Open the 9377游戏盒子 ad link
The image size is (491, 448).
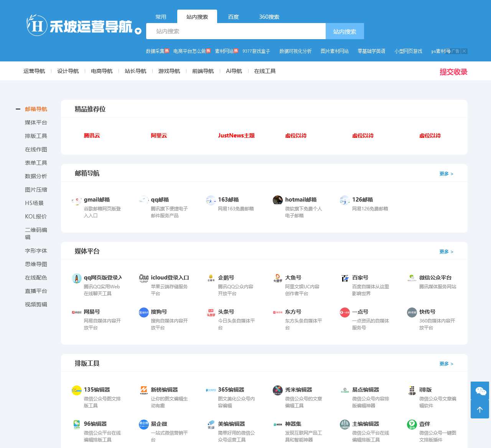click(256, 51)
